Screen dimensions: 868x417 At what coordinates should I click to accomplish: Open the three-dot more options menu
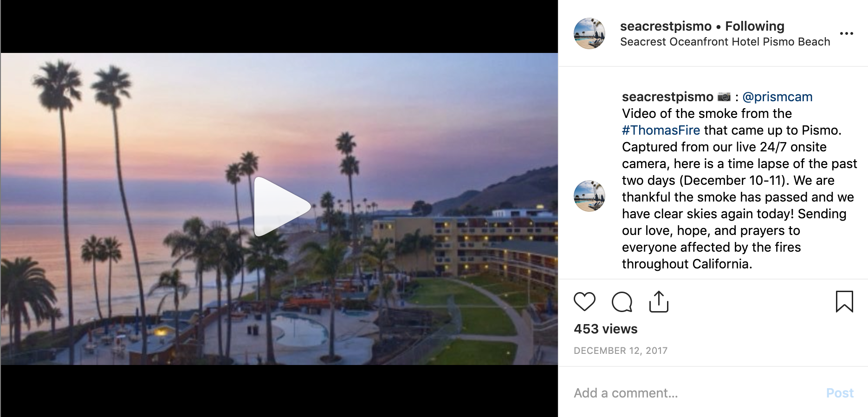847,33
